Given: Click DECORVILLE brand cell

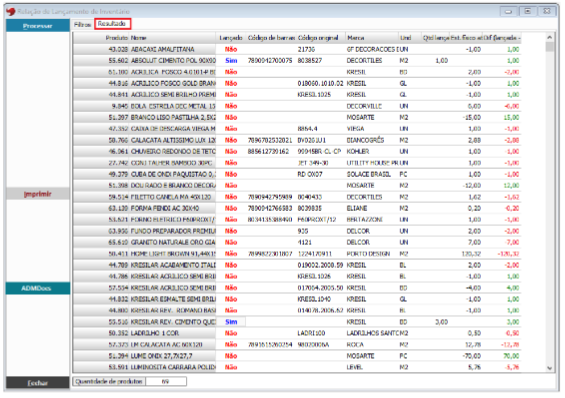Looking at the screenshot, I should click(372, 106).
